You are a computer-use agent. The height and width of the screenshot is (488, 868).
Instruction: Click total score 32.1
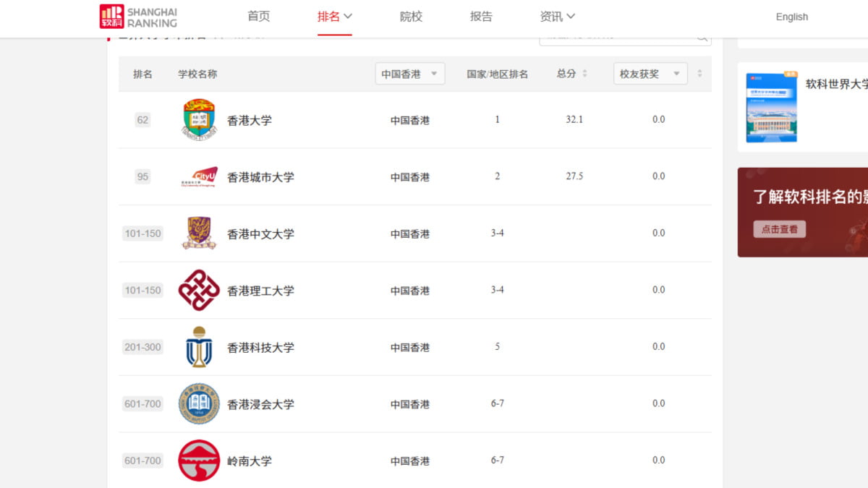click(x=574, y=119)
